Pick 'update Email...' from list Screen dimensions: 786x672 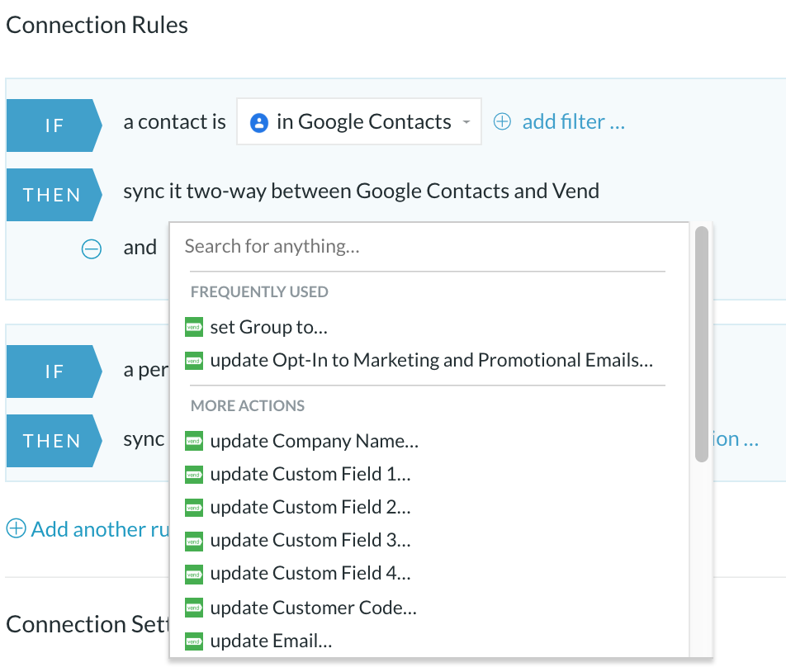[271, 641]
